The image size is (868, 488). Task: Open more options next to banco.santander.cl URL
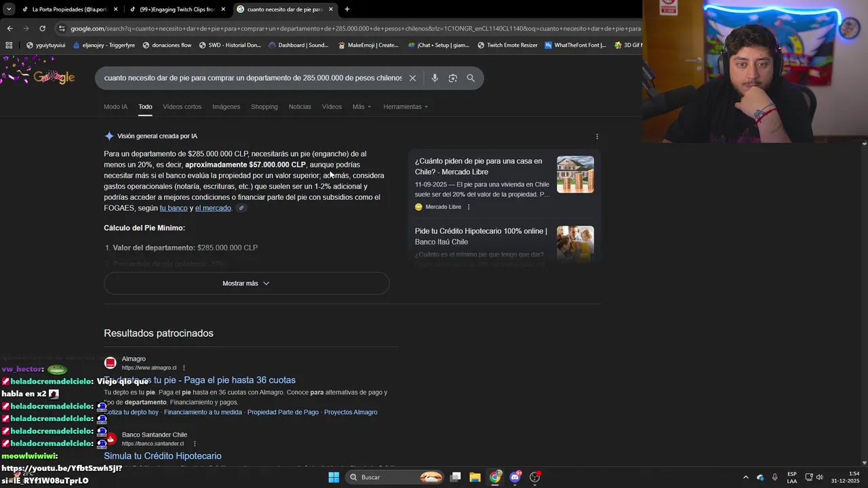click(195, 444)
